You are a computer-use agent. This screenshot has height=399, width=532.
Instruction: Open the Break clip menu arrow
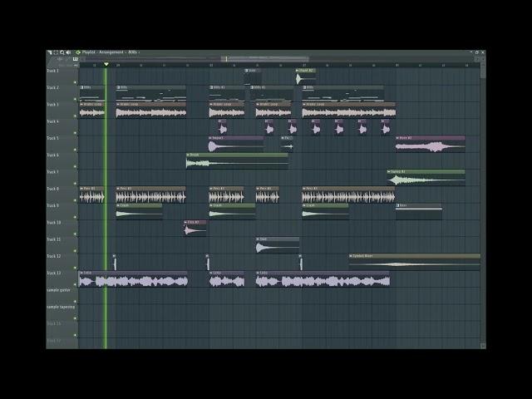pyautogui.click(x=188, y=155)
